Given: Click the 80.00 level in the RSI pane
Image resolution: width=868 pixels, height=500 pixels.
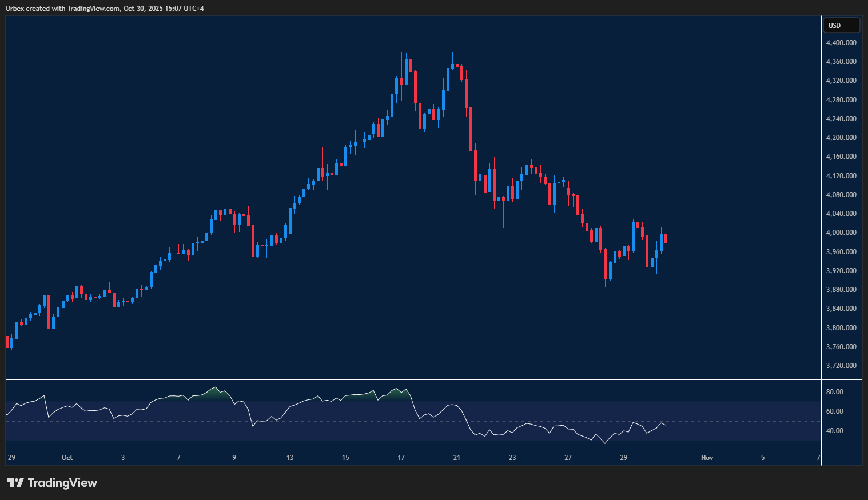Looking at the screenshot, I should coord(835,391).
